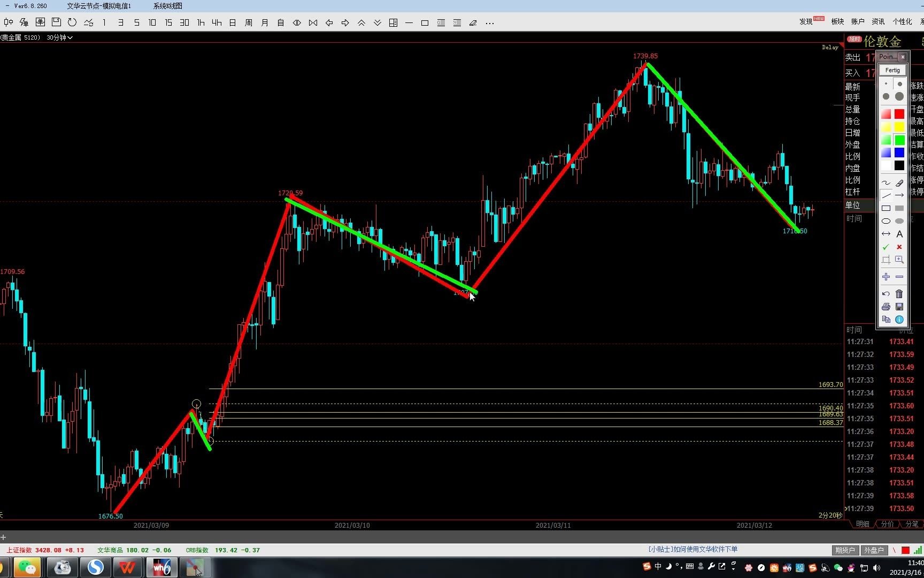This screenshot has height=578, width=924.
Task: Click the left arrow navigation icon
Action: [329, 22]
